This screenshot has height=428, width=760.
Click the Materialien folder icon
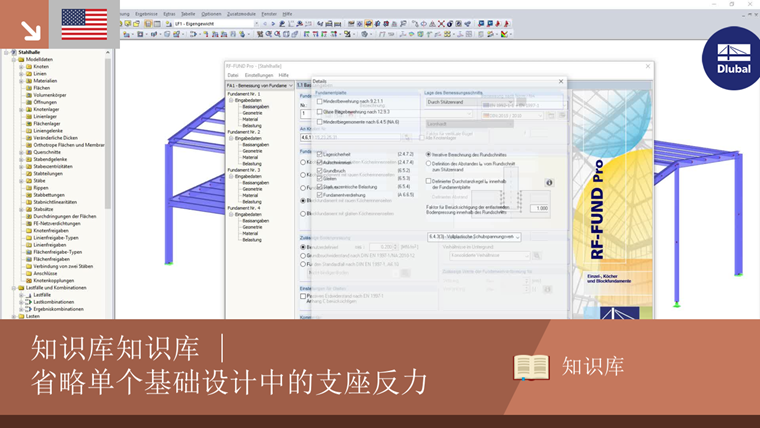click(x=29, y=81)
